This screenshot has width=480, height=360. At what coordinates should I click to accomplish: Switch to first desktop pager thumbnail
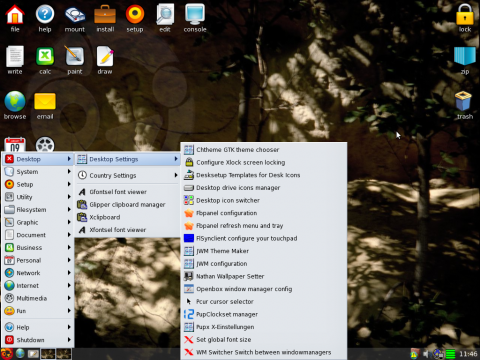click(48, 354)
